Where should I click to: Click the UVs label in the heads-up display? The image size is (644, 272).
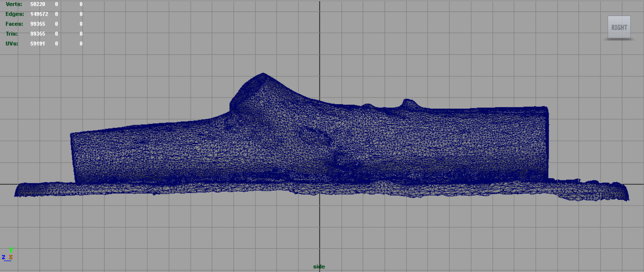tap(12, 43)
